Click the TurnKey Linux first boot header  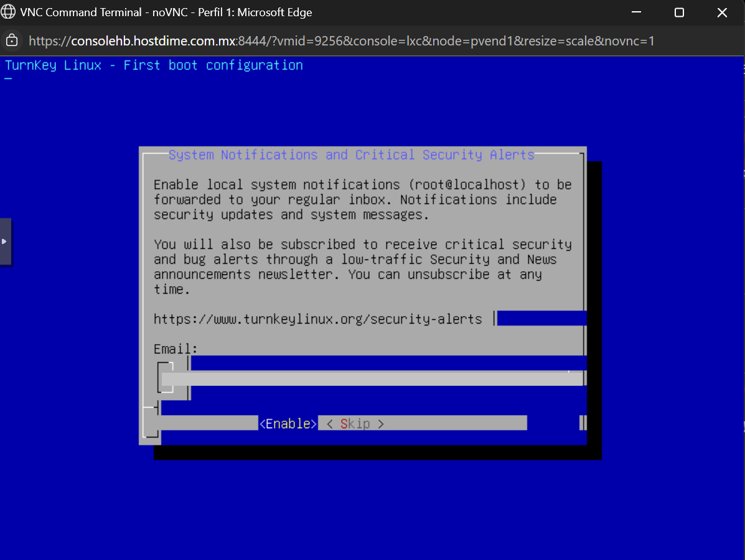[x=154, y=65]
